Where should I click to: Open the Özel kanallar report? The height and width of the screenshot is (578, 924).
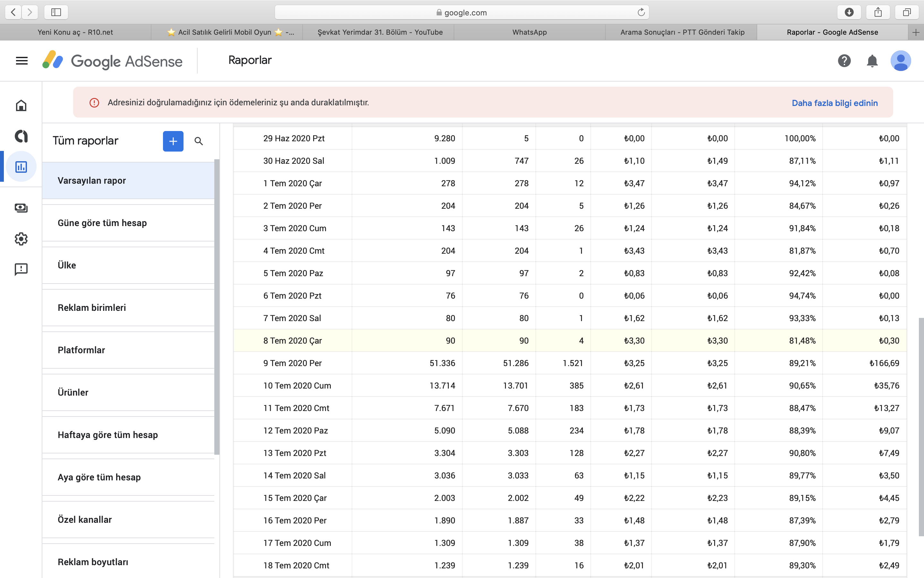pos(128,520)
